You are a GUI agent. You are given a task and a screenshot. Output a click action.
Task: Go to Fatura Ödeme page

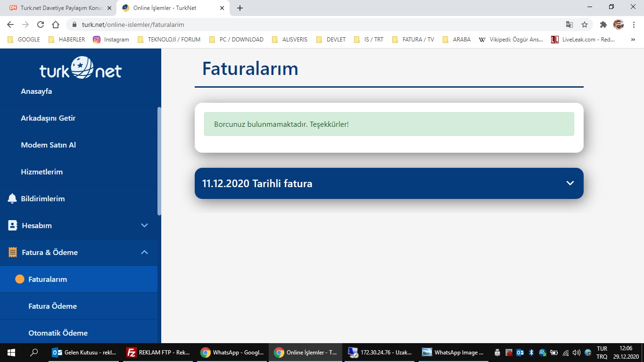52,306
